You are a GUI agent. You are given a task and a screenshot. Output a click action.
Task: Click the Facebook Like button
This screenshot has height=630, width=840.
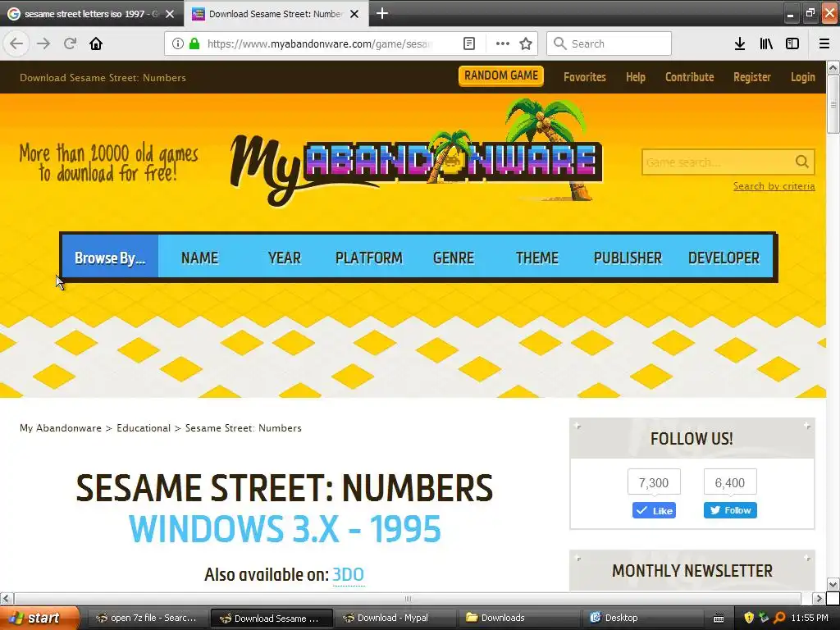tap(654, 510)
